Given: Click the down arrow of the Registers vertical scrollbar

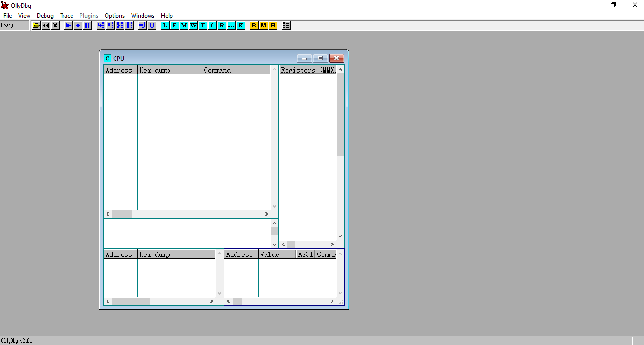Looking at the screenshot, I should [x=340, y=236].
